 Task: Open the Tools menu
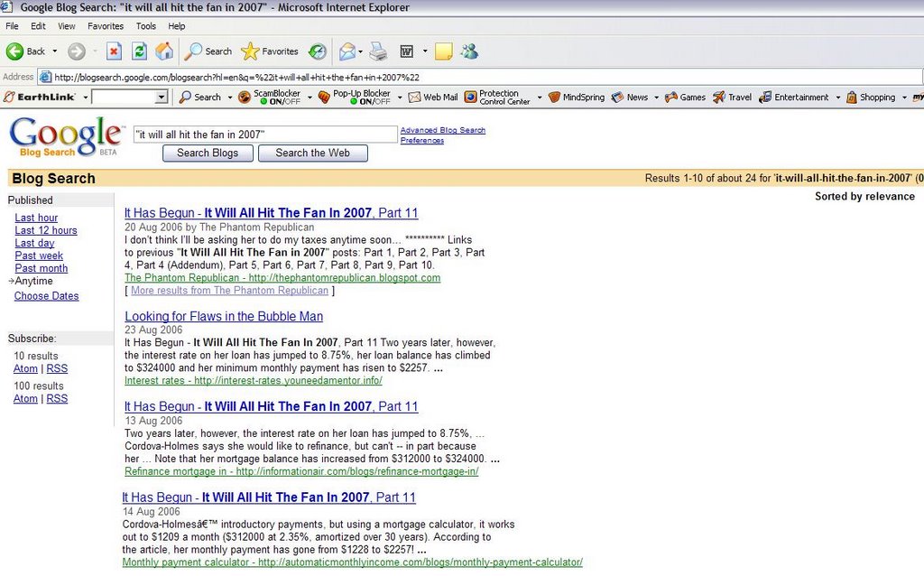145,26
